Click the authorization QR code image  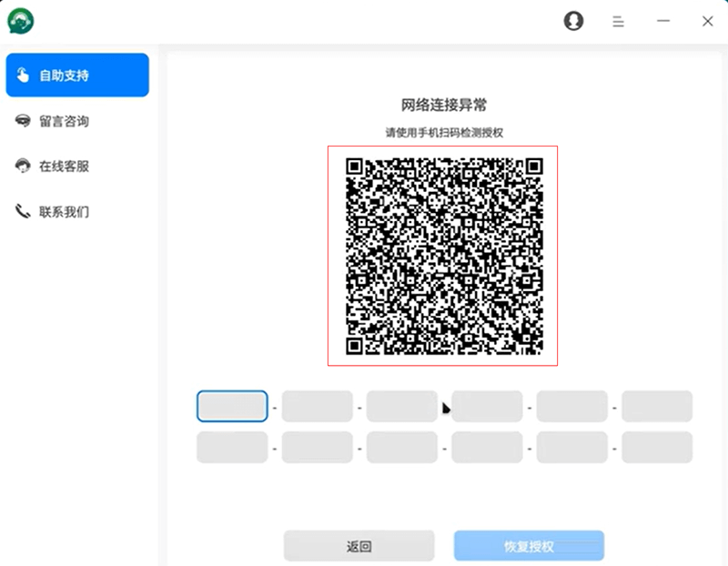(x=443, y=256)
